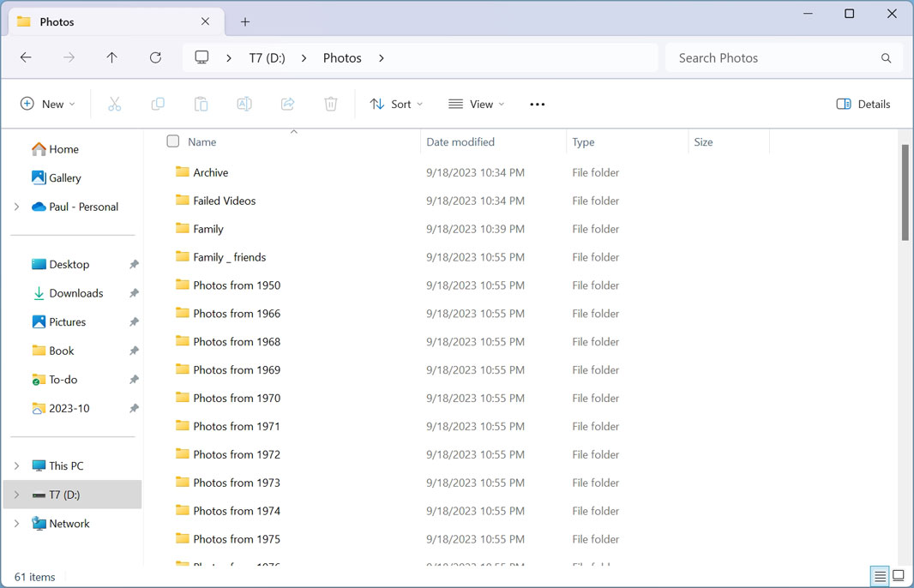Toggle the Details pane button

pyautogui.click(x=863, y=104)
